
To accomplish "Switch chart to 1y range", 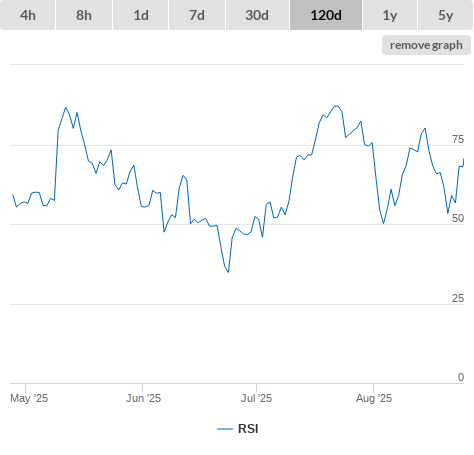I will click(390, 15).
